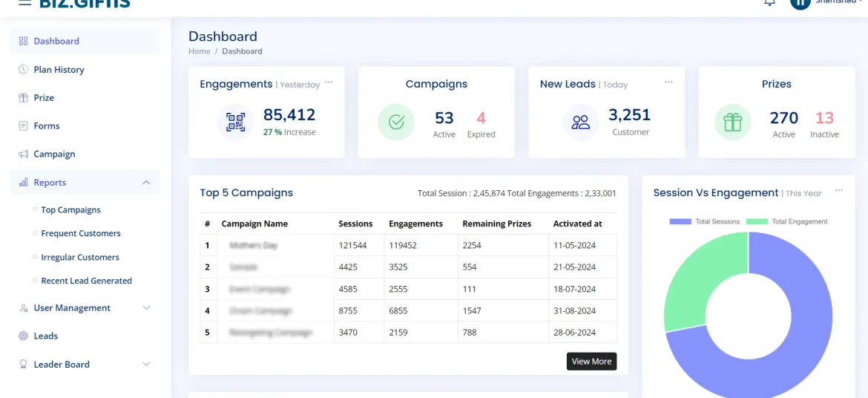Click the QR code Engagements icon

click(x=235, y=122)
